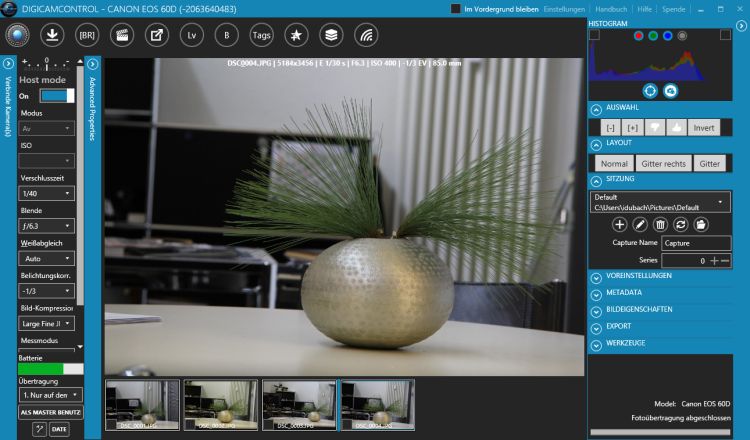Click the Invert selection button
750x440 pixels.
[704, 128]
